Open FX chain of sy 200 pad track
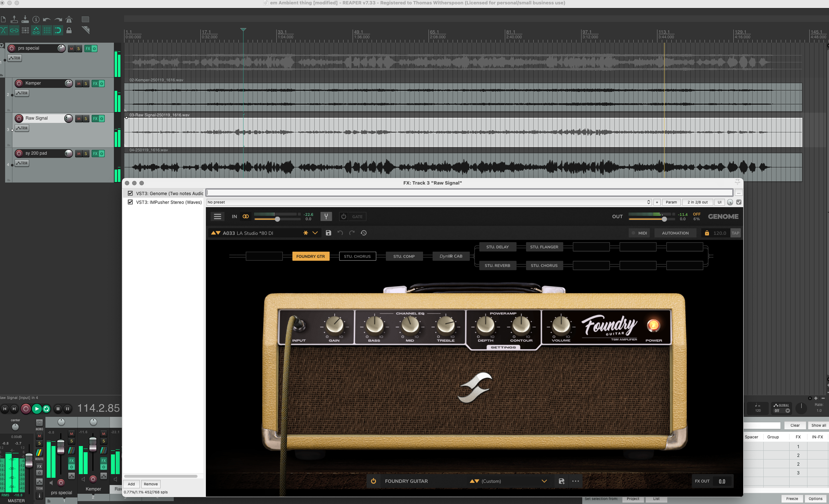 pos(95,154)
